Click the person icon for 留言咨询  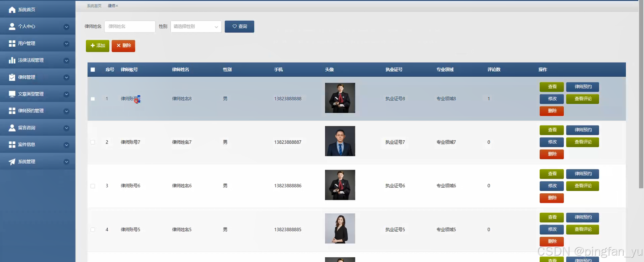12,128
